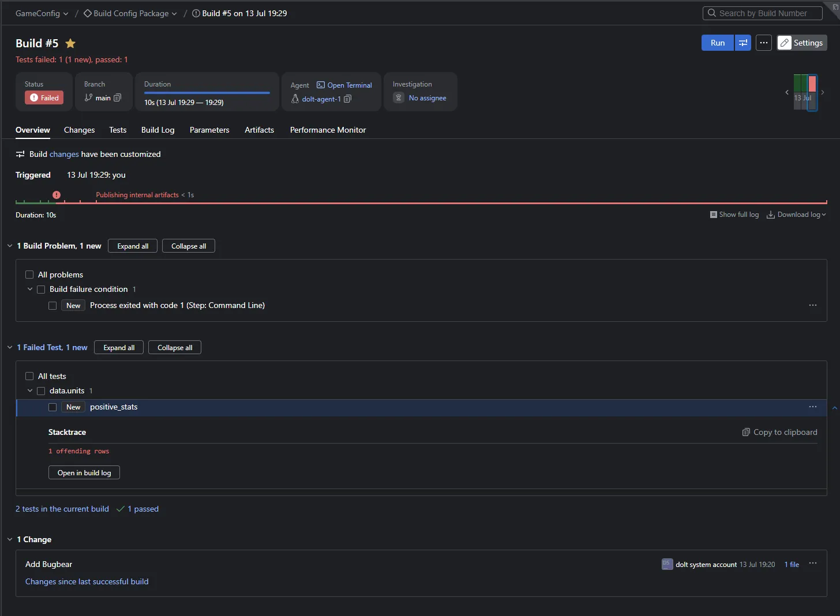Click the Open Terminal icon

click(321, 85)
